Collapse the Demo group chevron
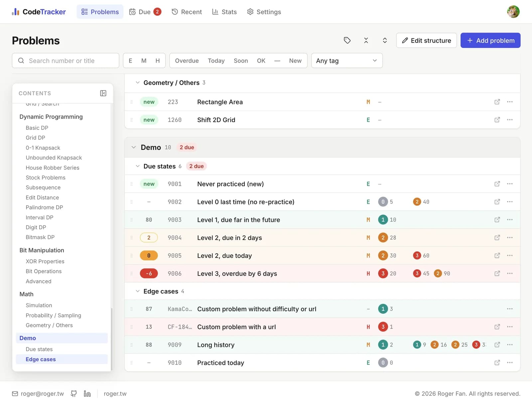Image resolution: width=532 pixels, height=406 pixels. point(133,147)
